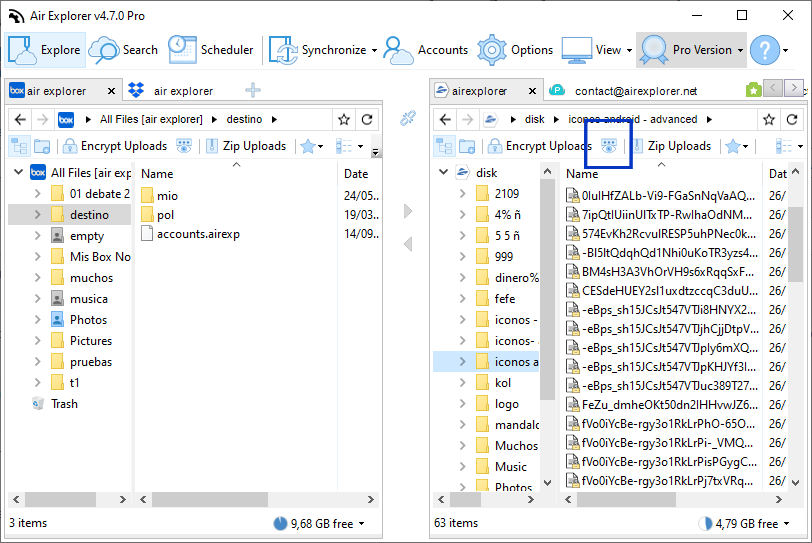Click destino breadcrumb in left pane
This screenshot has height=543, width=812.
pyautogui.click(x=244, y=120)
